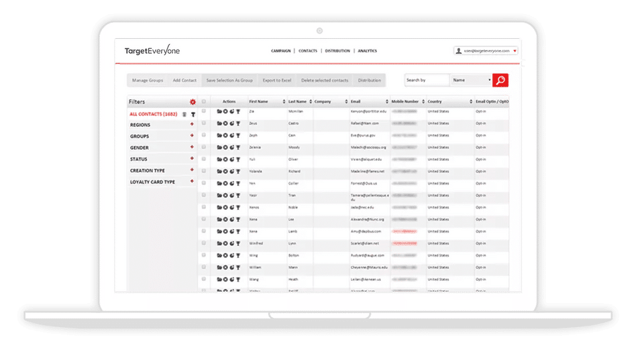This screenshot has height=358, width=644.
Task: Click the Manage Groups button
Action: coord(148,80)
